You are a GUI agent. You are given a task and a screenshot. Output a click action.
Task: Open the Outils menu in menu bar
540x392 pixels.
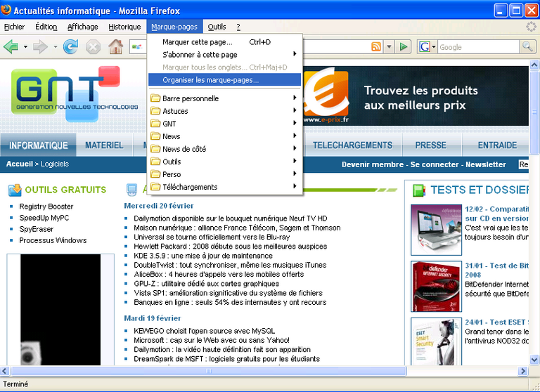point(217,27)
